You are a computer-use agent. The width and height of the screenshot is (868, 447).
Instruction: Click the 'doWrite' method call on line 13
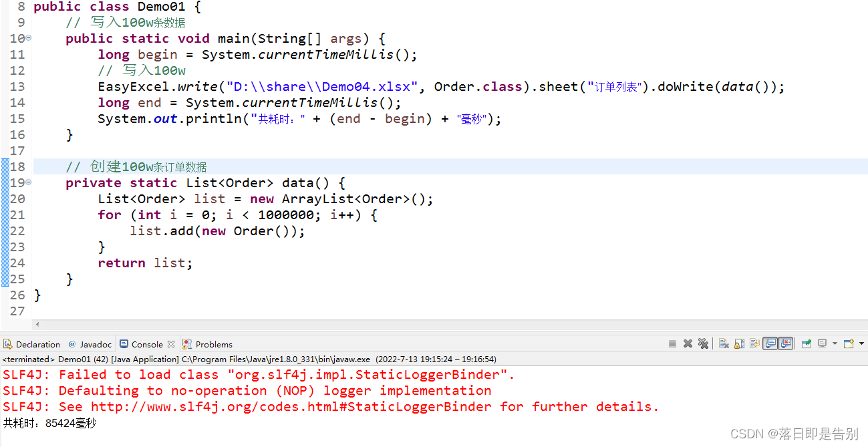[686, 86]
